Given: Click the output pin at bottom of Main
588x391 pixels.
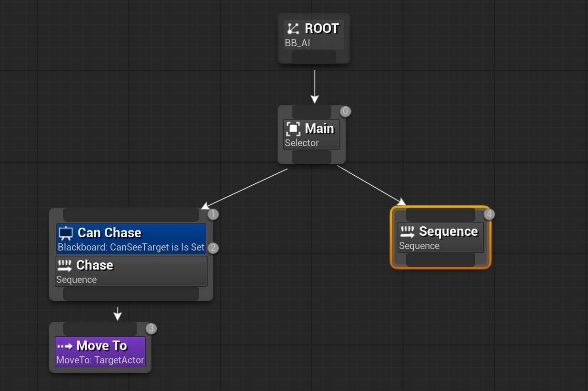Looking at the screenshot, I should (x=312, y=157).
